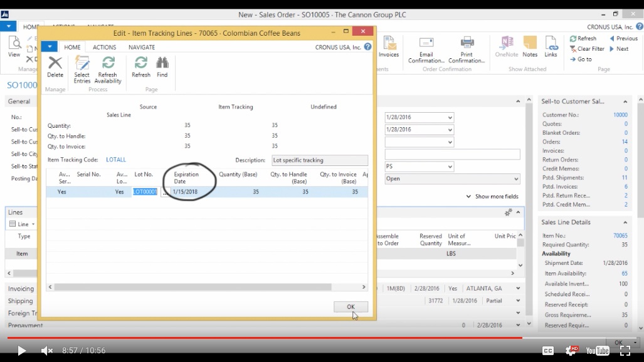Image resolution: width=644 pixels, height=362 pixels.
Task: Collapse the Sales Line Details factbox
Action: point(625,222)
